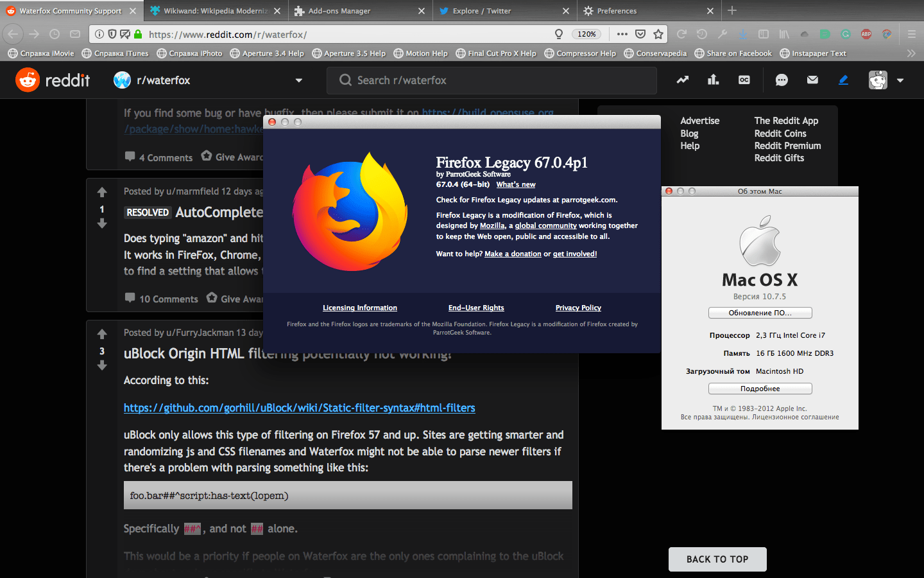Downvote the uBlock Origin post
Image resolution: width=924 pixels, height=578 pixels.
click(x=102, y=365)
